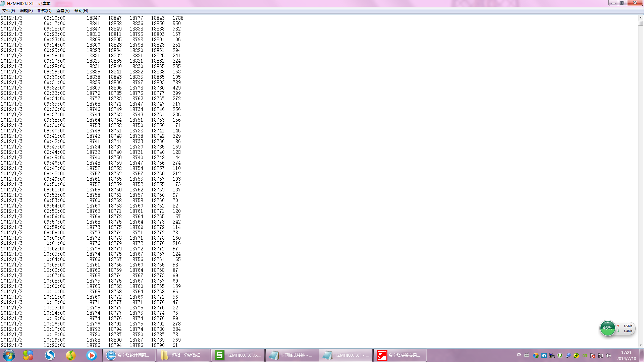Image resolution: width=644 pixels, height=362 pixels.
Task: Click the NVIDIA tray icon
Action: (x=584, y=356)
